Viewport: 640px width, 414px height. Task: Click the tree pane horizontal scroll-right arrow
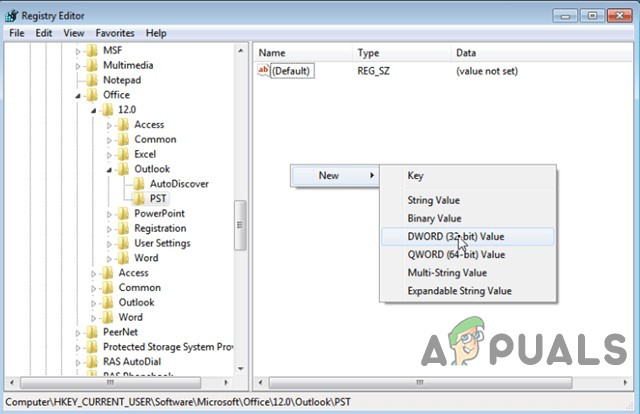coord(226,383)
